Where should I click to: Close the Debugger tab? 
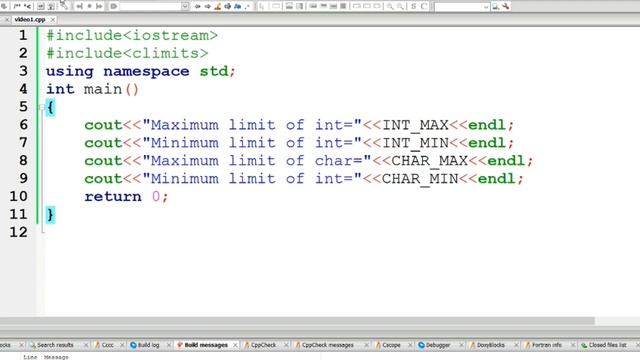[x=461, y=345]
